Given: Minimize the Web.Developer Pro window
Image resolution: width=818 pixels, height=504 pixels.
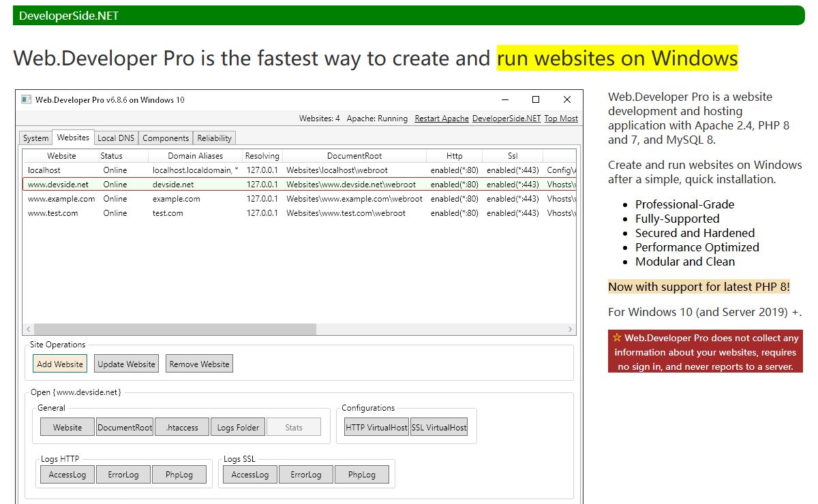Looking at the screenshot, I should (x=504, y=99).
